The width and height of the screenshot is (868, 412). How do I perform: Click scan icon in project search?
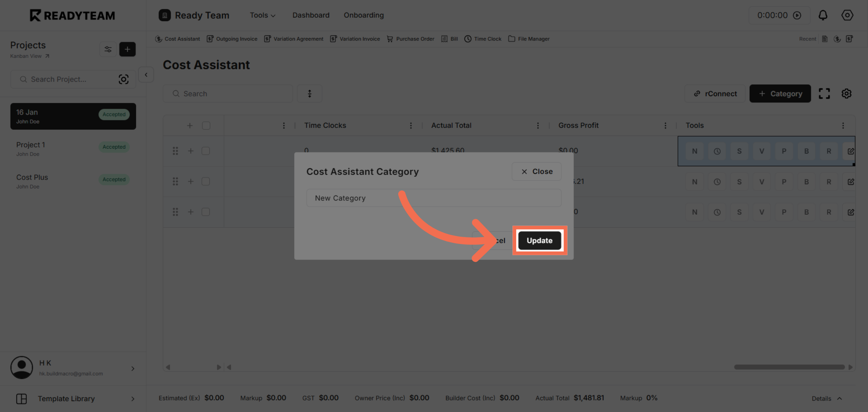[x=123, y=79]
